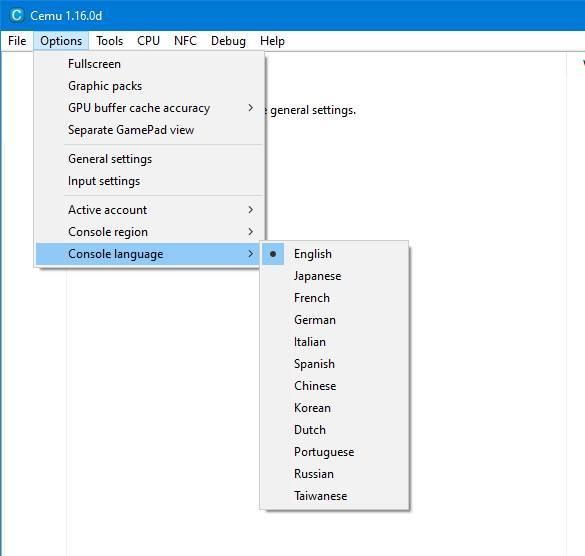Open the Debug menu
This screenshot has width=585, height=556.
tap(228, 41)
